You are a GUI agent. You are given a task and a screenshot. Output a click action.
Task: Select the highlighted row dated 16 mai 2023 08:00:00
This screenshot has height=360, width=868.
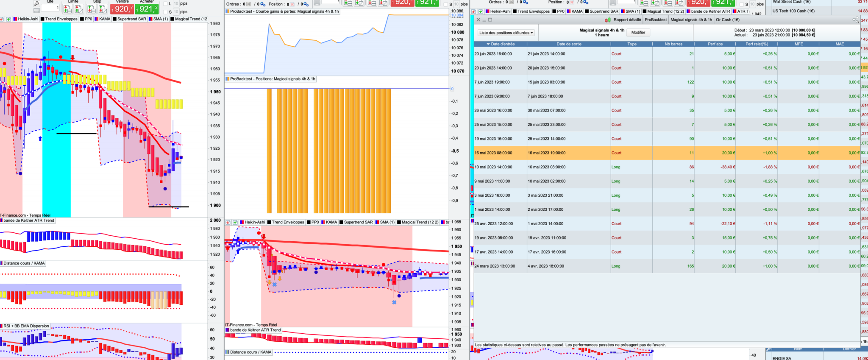tap(667, 153)
